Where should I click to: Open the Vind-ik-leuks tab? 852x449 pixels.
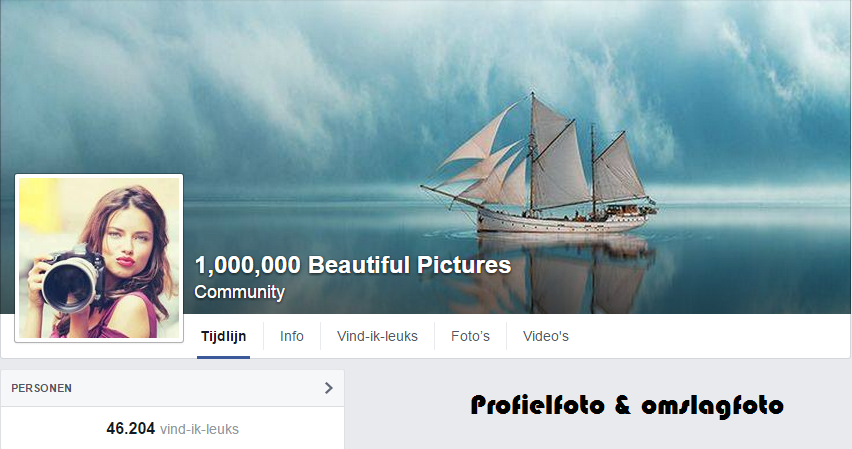[377, 336]
